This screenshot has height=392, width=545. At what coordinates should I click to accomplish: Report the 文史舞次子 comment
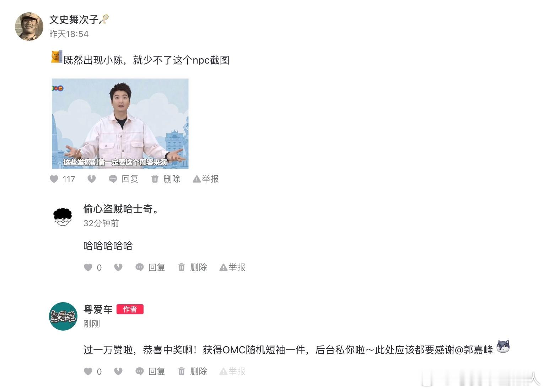click(205, 179)
